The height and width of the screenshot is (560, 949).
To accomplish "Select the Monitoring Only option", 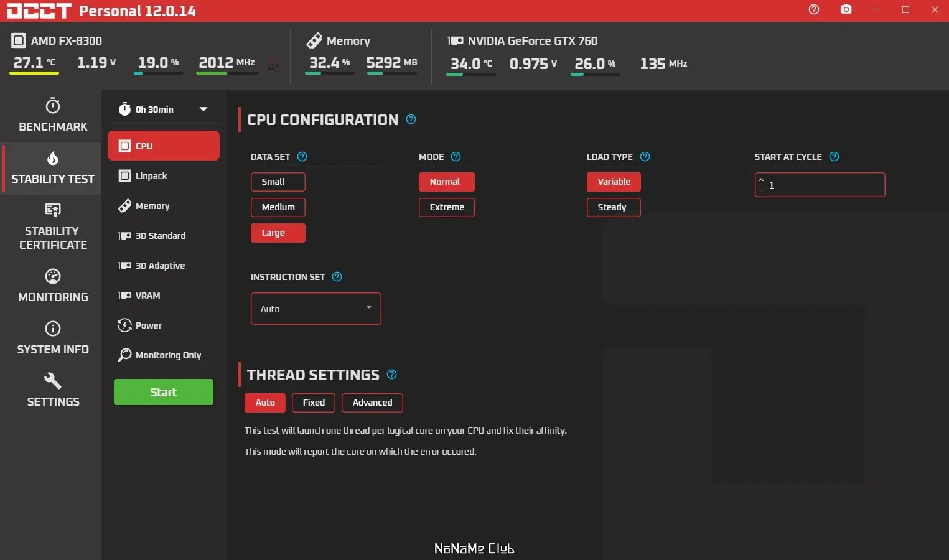I will (x=164, y=355).
